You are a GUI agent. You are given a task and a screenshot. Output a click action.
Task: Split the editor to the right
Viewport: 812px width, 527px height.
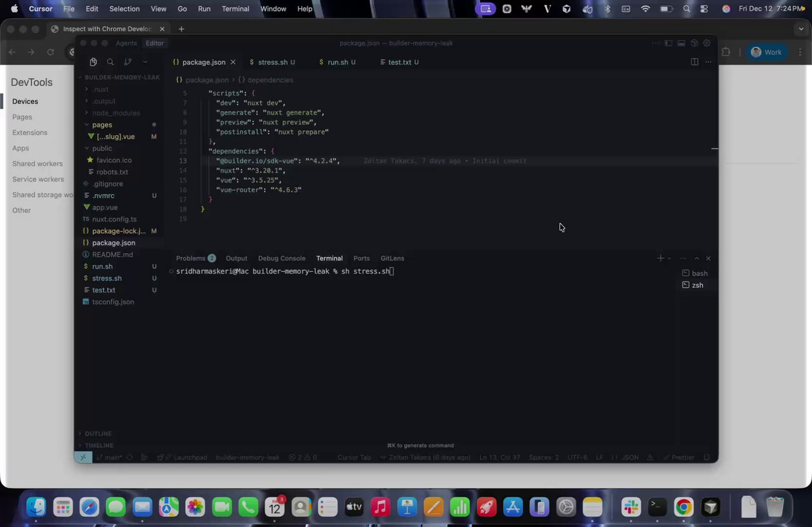coord(695,62)
